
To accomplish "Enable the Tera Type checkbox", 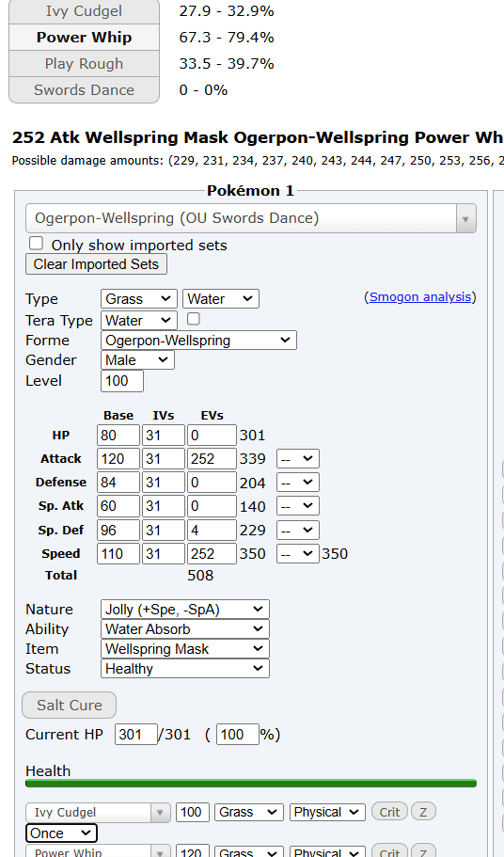I will 194,319.
